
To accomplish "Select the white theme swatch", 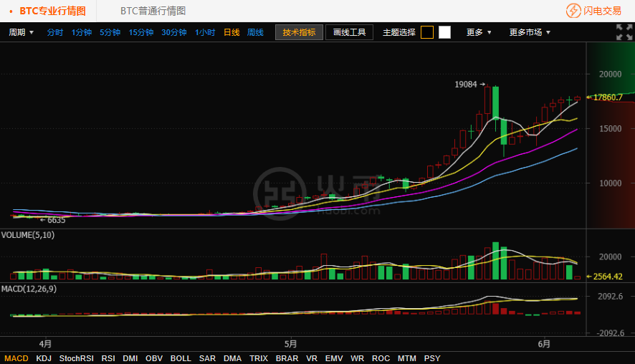I will 444,32.
